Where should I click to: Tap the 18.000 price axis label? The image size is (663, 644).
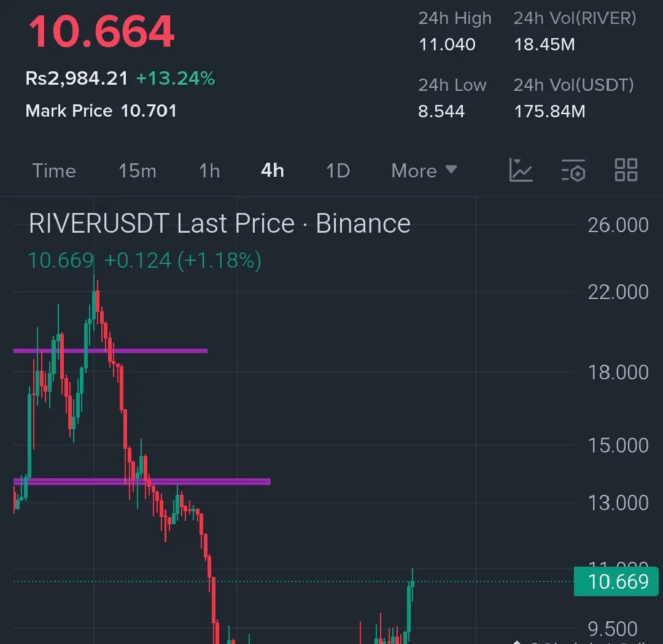(618, 372)
